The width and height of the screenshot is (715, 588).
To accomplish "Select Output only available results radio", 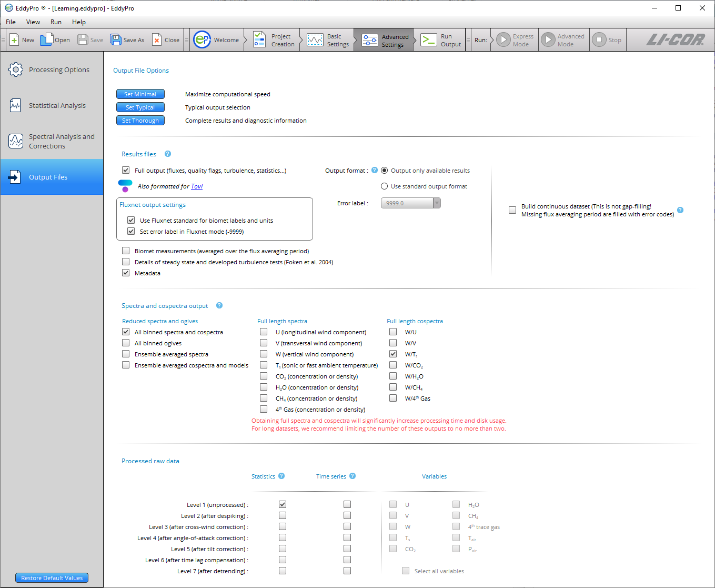I will [x=385, y=171].
